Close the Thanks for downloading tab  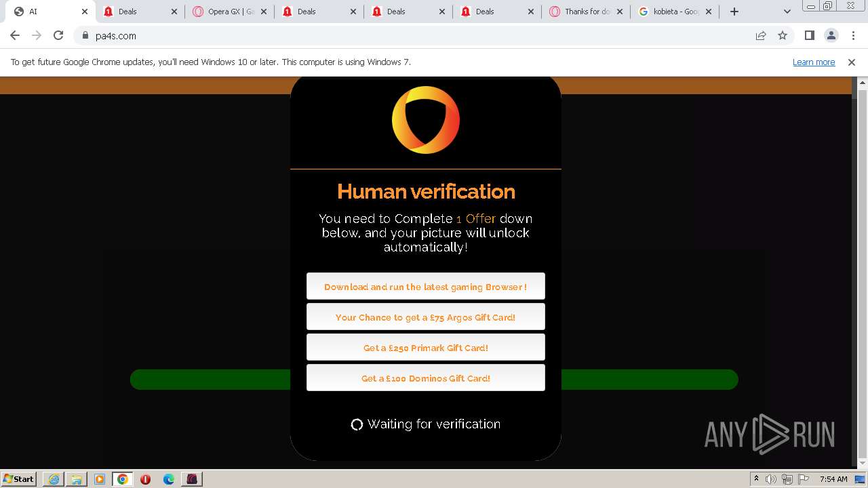pyautogui.click(x=620, y=12)
